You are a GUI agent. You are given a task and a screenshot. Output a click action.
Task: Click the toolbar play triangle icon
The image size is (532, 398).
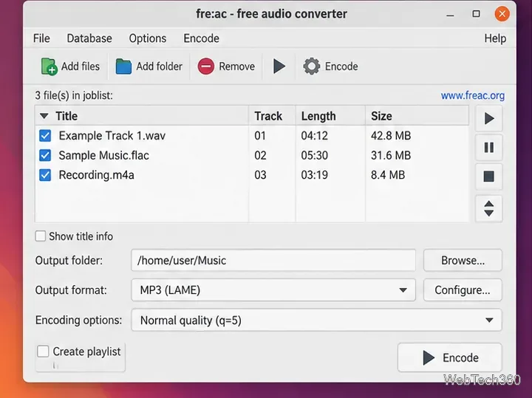[x=279, y=66]
